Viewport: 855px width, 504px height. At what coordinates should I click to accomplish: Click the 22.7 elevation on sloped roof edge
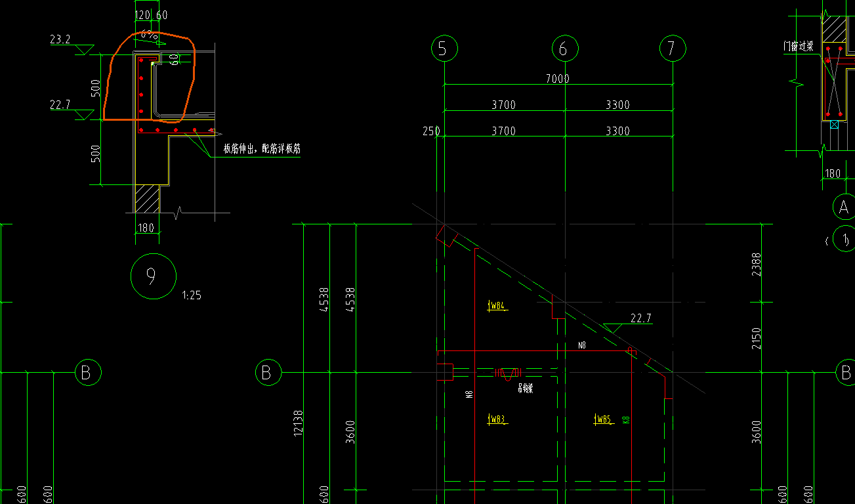pyautogui.click(x=640, y=318)
